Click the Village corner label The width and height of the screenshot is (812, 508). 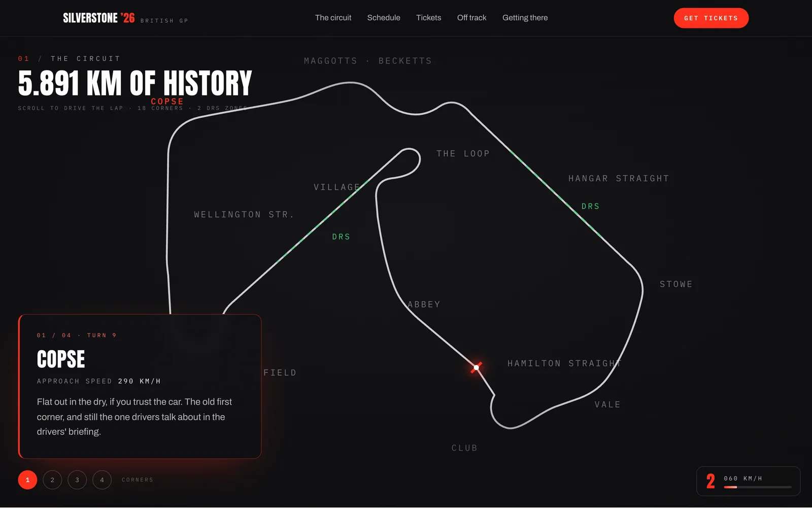click(337, 187)
